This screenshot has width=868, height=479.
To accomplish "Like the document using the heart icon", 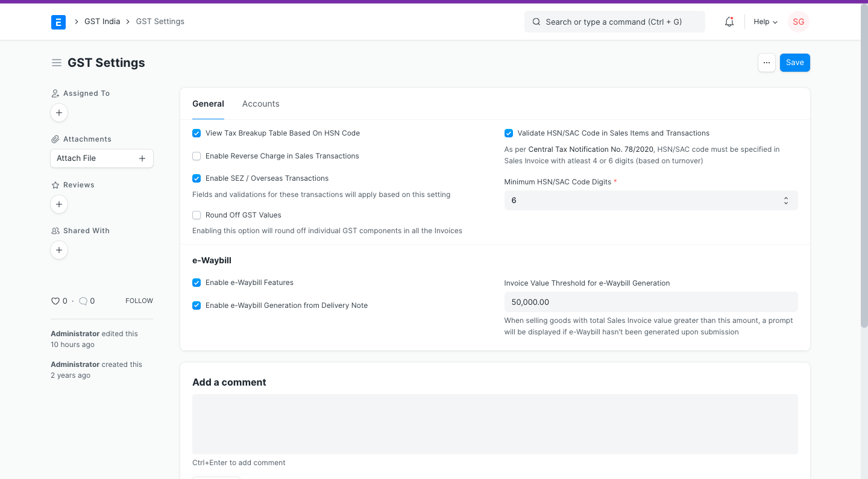I will 54,301.
